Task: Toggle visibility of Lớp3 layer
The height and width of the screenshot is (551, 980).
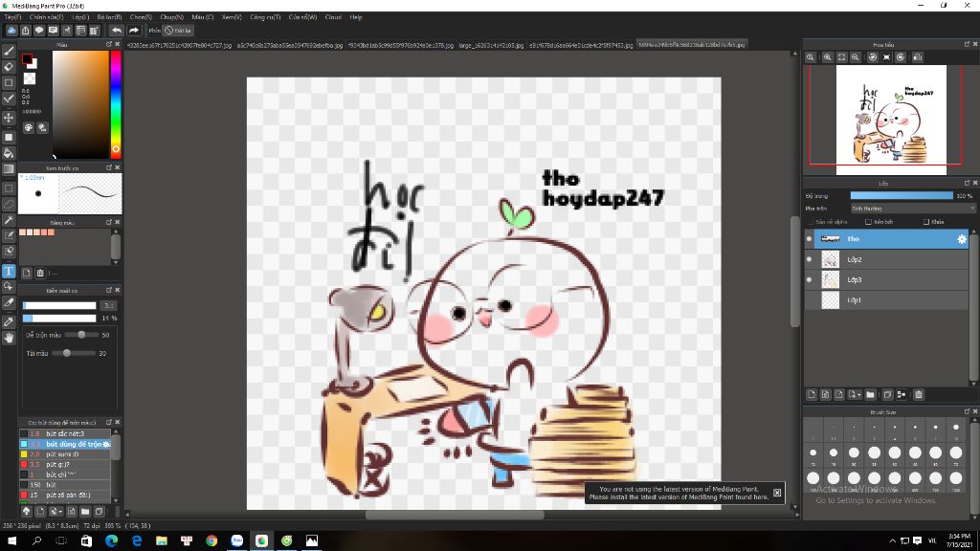Action: click(809, 279)
